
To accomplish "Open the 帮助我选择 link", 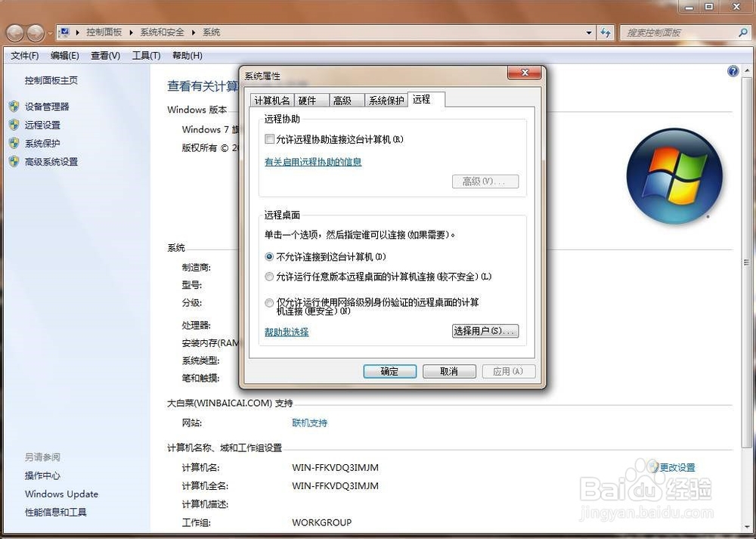I will pos(287,332).
